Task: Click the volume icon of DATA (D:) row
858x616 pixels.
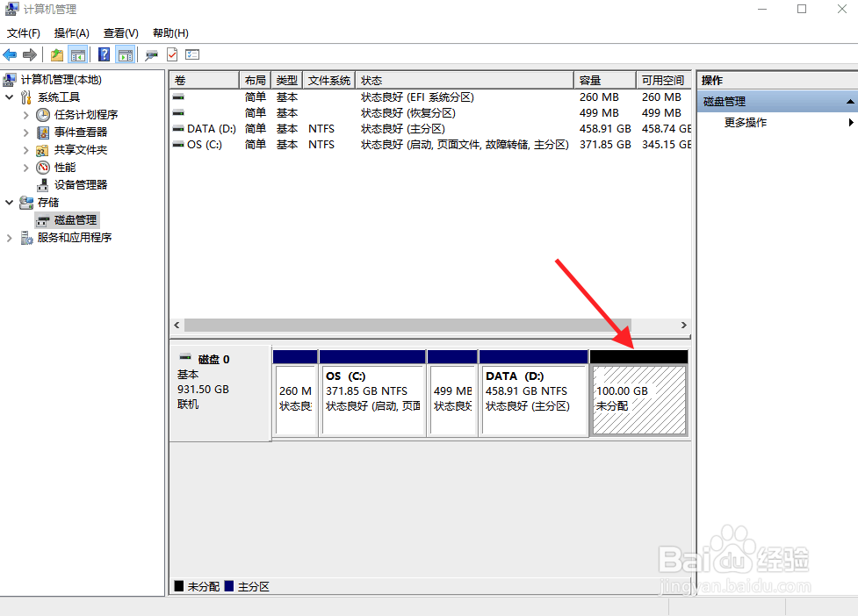Action: coord(178,128)
